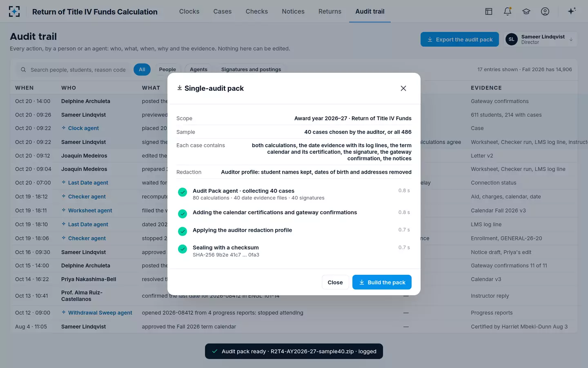Click the Close button in dialog

click(335, 282)
